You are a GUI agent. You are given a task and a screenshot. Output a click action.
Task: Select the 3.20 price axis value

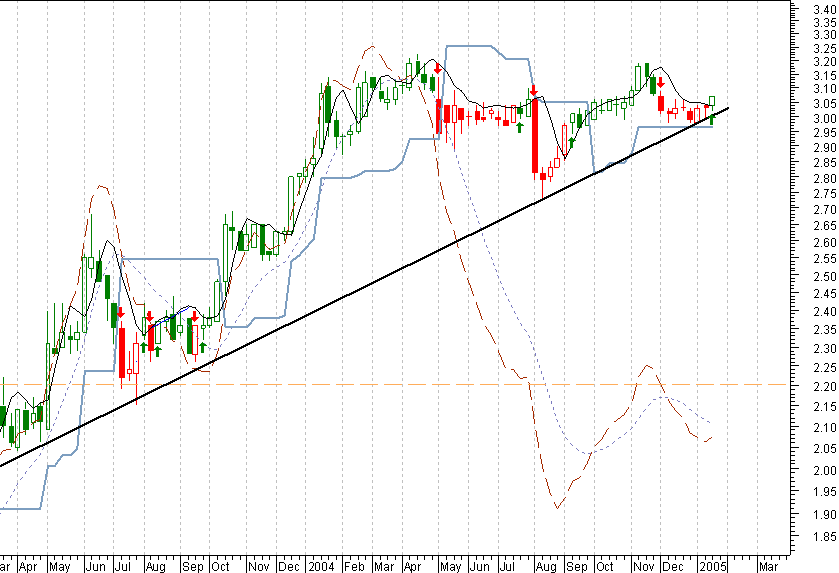825,62
